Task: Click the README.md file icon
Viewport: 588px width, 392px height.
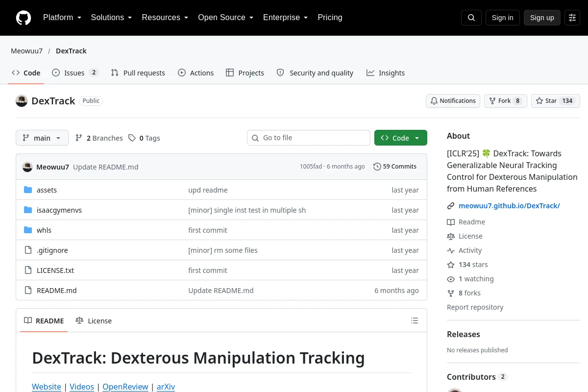Action: (28, 291)
